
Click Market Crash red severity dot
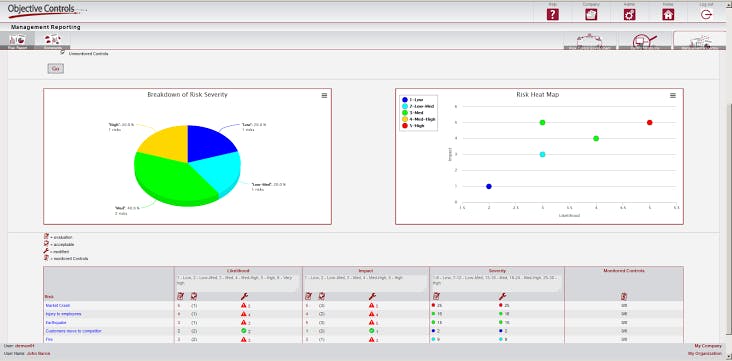pos(434,305)
